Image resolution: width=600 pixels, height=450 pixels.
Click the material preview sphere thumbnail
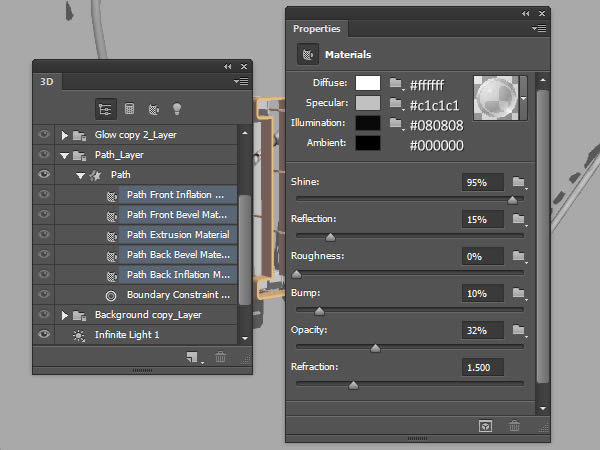point(496,98)
